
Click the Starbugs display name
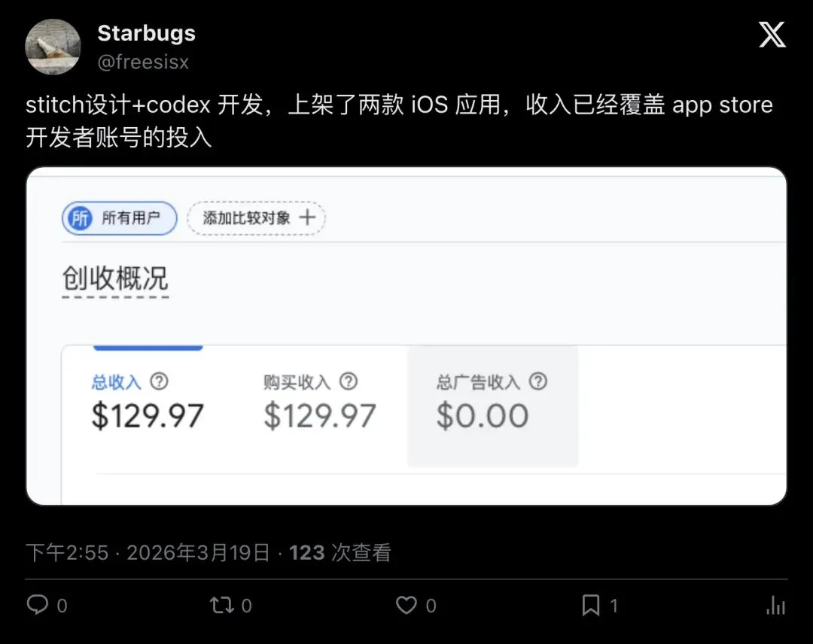(x=146, y=33)
